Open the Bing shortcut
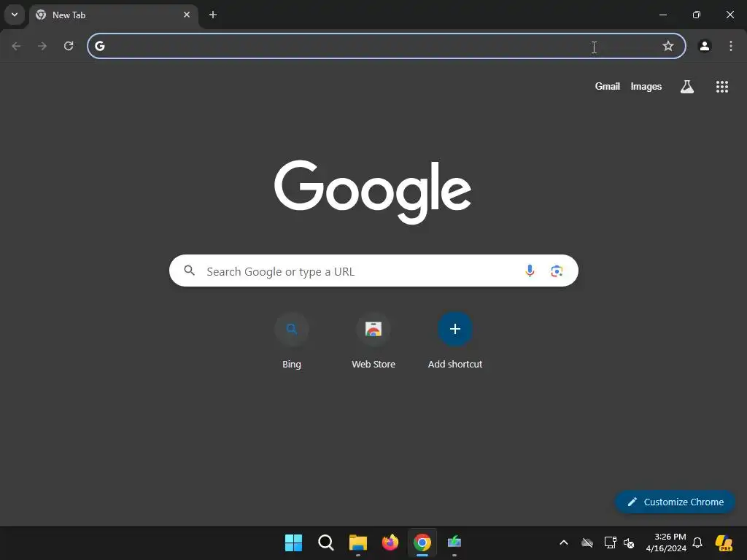The image size is (747, 560). pos(292,341)
